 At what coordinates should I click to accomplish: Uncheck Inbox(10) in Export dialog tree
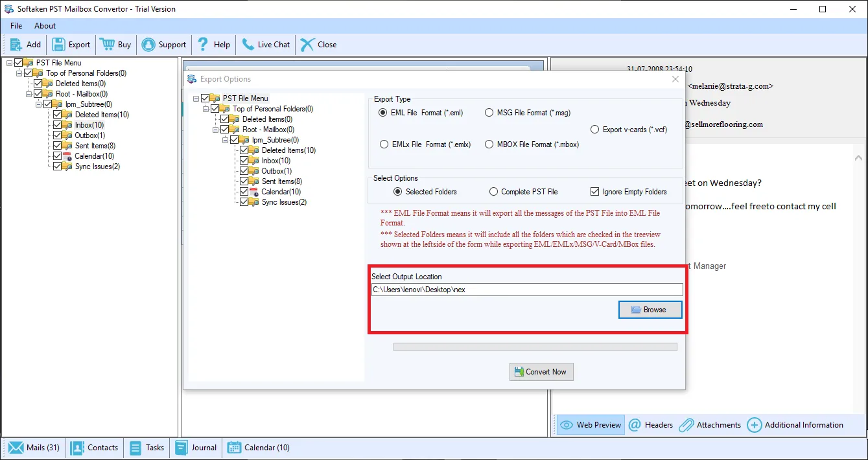tap(244, 161)
